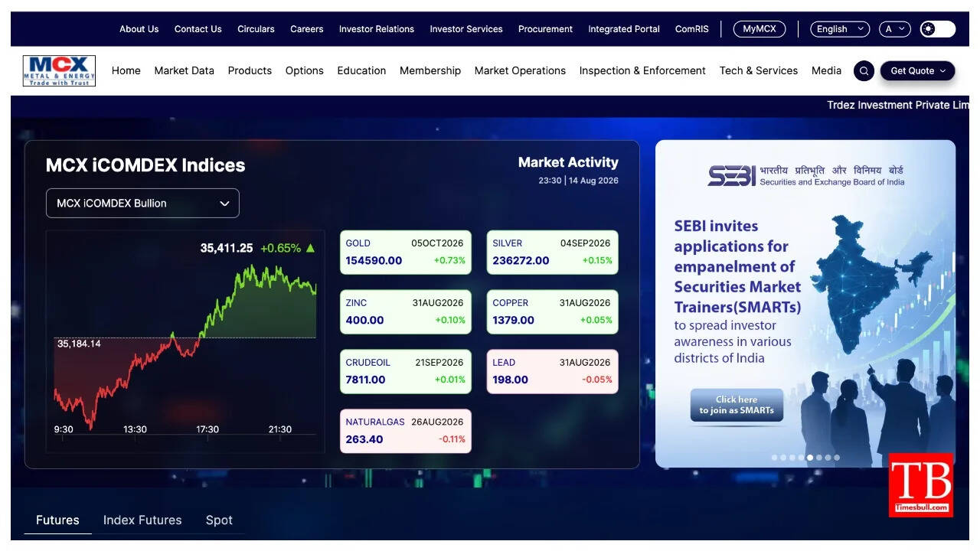The image size is (980, 551).
Task: Open the LEAD 31AUG2026 contract card
Action: click(x=553, y=371)
